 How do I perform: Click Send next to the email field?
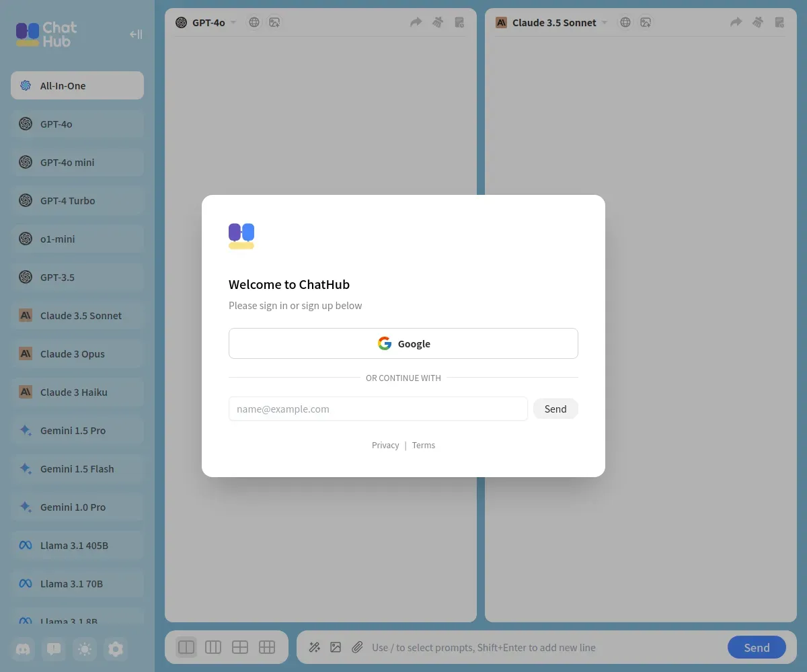[x=555, y=409]
